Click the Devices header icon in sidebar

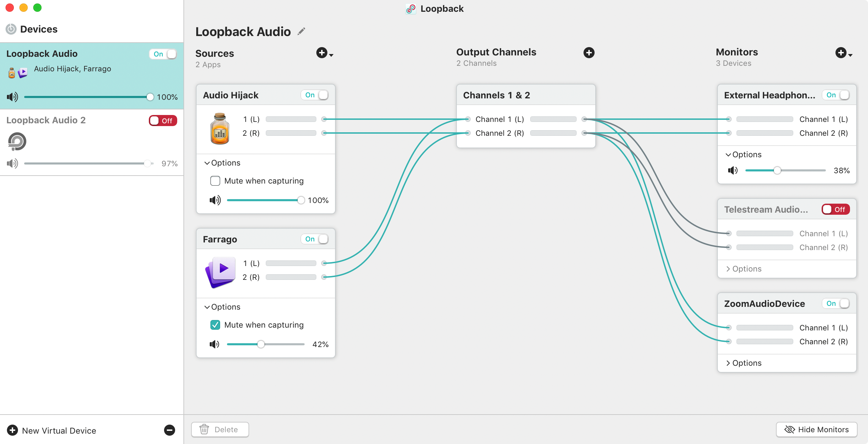tap(11, 29)
